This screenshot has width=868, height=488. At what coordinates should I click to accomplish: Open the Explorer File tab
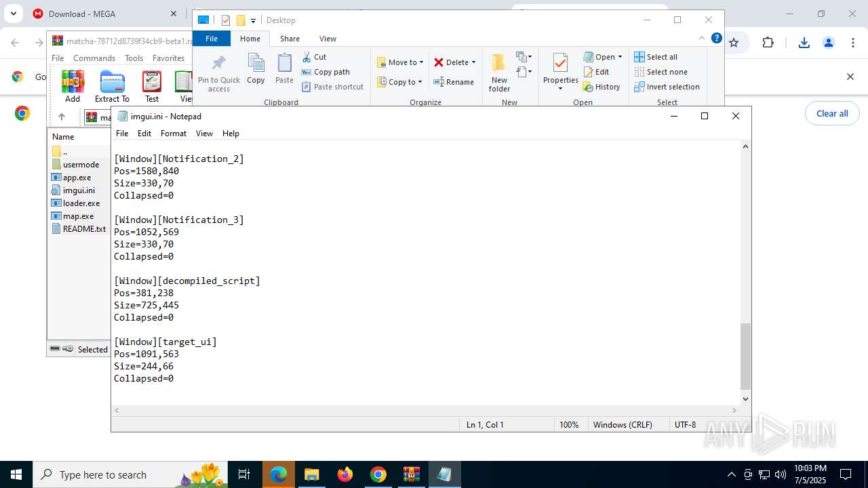click(212, 39)
